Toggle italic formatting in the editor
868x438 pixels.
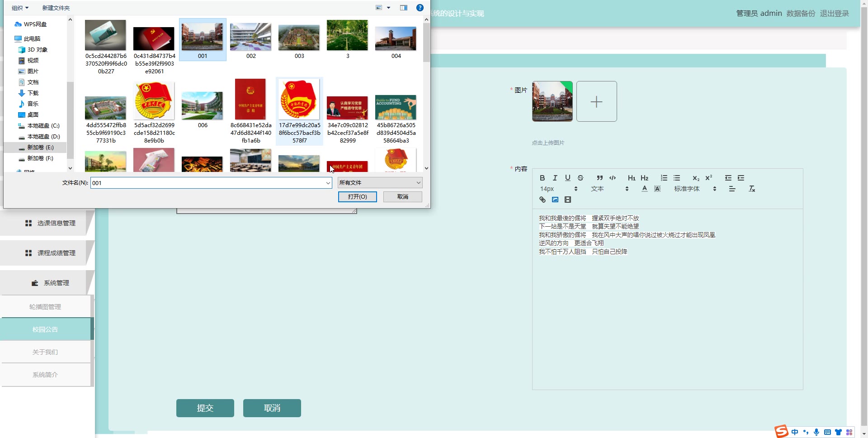tap(555, 178)
